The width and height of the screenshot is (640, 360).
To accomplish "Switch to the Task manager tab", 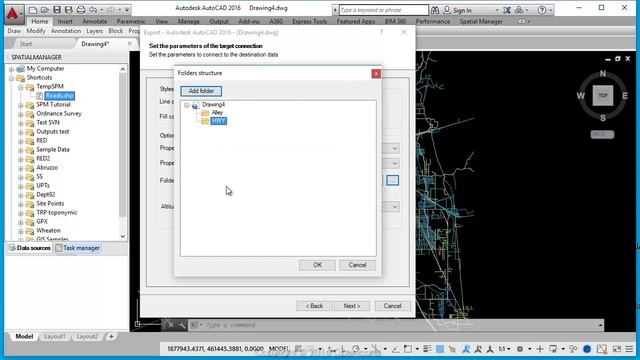I will (78, 248).
